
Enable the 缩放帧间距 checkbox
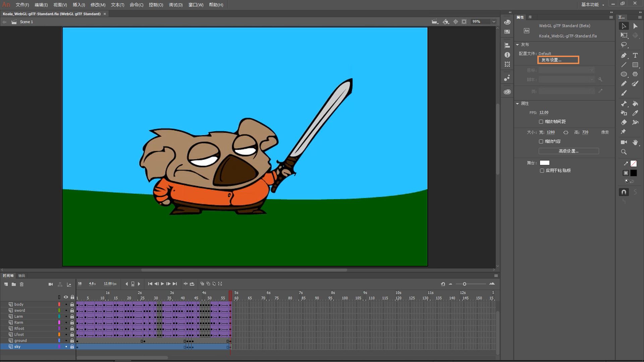[x=541, y=122]
